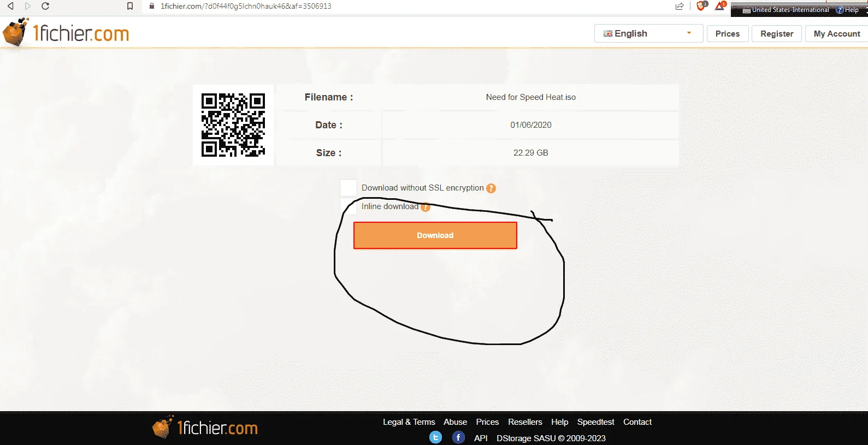
Task: Click the United States-International input language label
Action: coord(790,10)
